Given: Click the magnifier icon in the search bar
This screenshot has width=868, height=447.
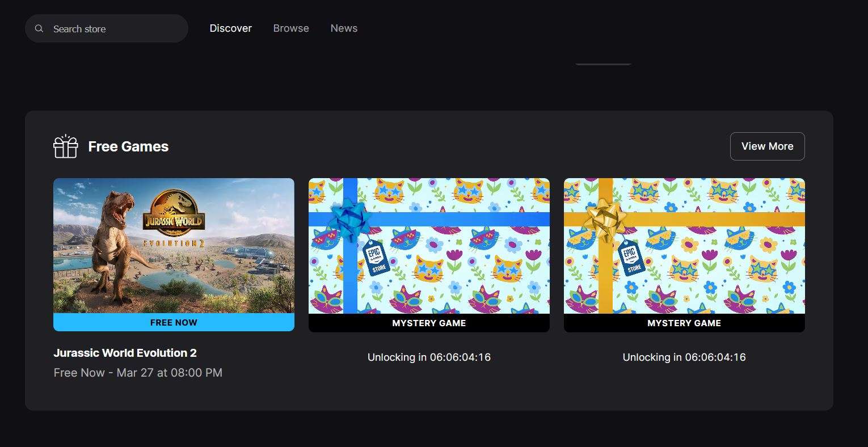Looking at the screenshot, I should pos(39,28).
